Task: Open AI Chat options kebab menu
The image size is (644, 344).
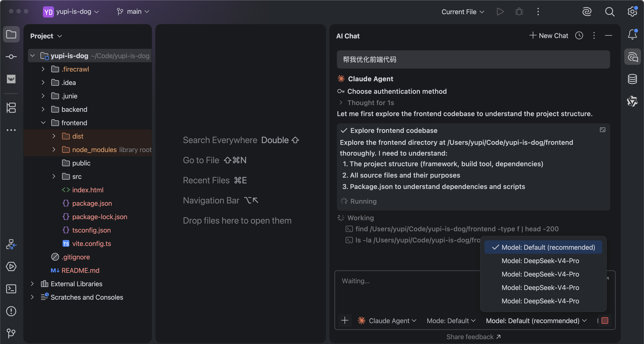Action: point(594,36)
